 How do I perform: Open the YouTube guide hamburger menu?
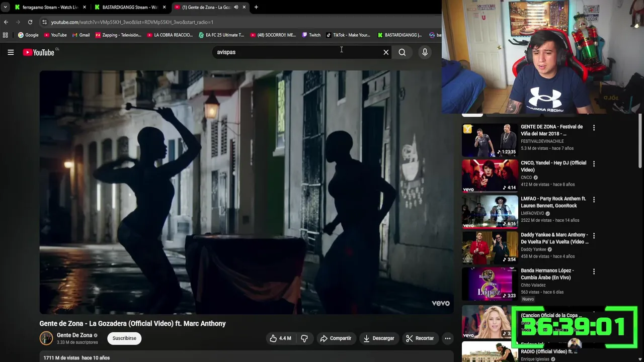(x=11, y=52)
